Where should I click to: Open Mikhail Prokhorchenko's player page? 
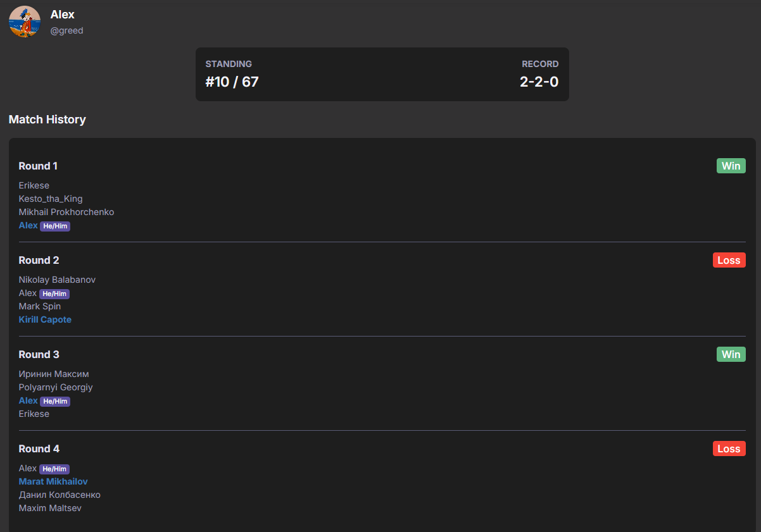(66, 212)
